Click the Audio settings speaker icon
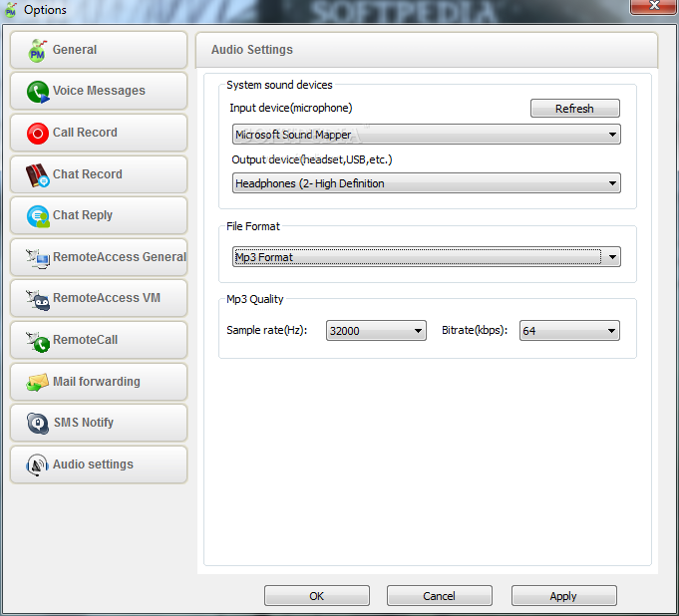 tap(37, 464)
